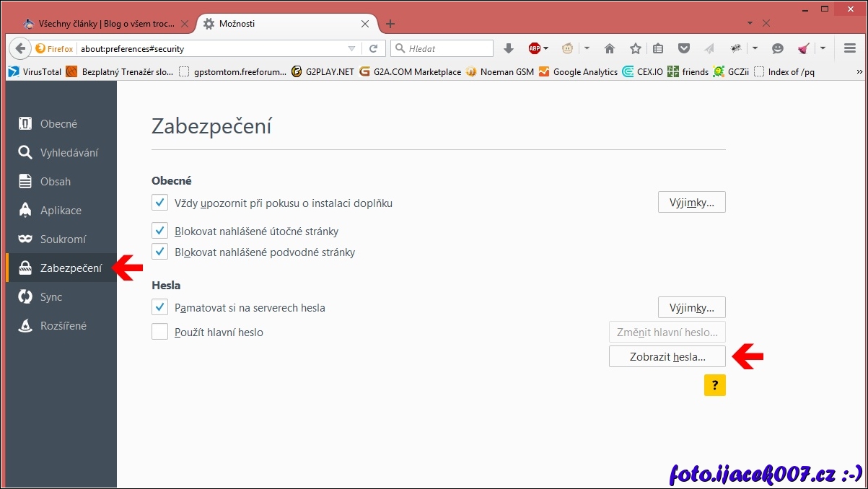
Task: Click the Pocket icon in toolbar
Action: 683,48
